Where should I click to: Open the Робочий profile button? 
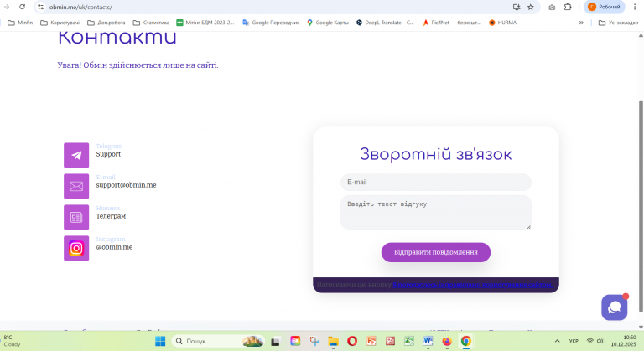pyautogui.click(x=604, y=7)
